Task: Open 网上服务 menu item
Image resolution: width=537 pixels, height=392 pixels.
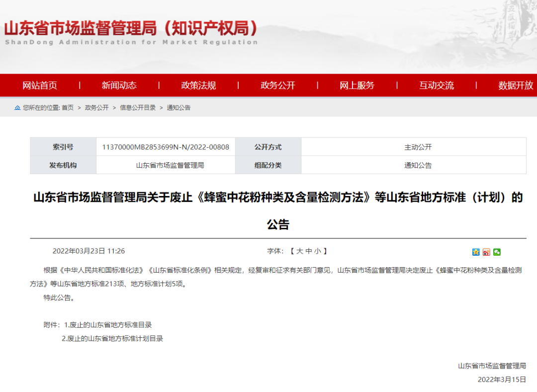Action: point(357,85)
